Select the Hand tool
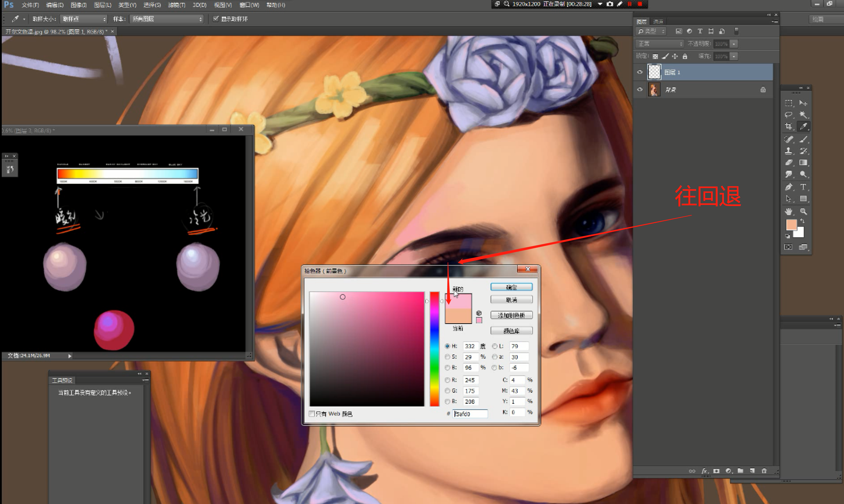The image size is (844, 504). click(x=788, y=211)
